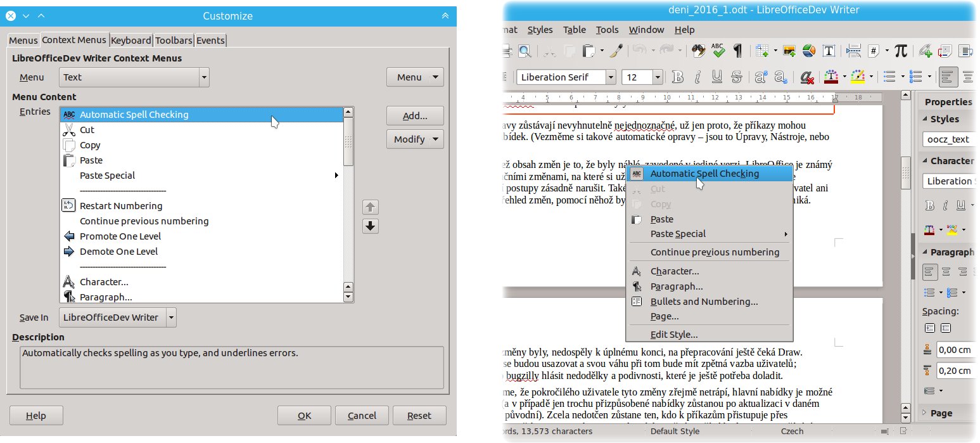Insert a table using the toolbar icon
The image size is (980, 443).
coord(761,51)
